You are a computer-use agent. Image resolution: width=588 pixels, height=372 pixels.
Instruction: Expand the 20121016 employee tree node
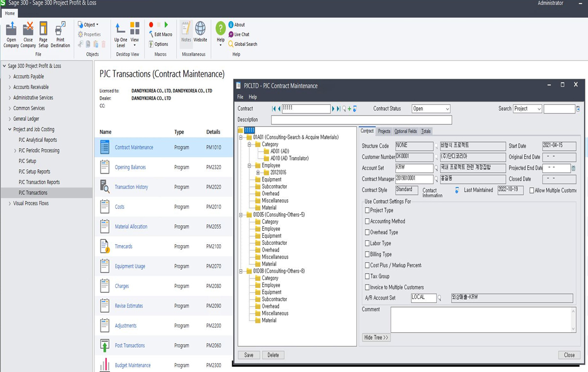(258, 172)
